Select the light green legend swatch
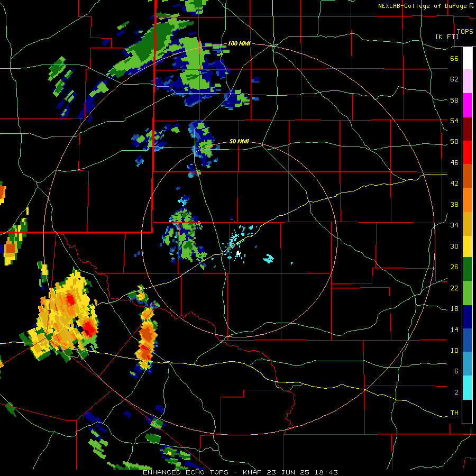 click(x=467, y=293)
